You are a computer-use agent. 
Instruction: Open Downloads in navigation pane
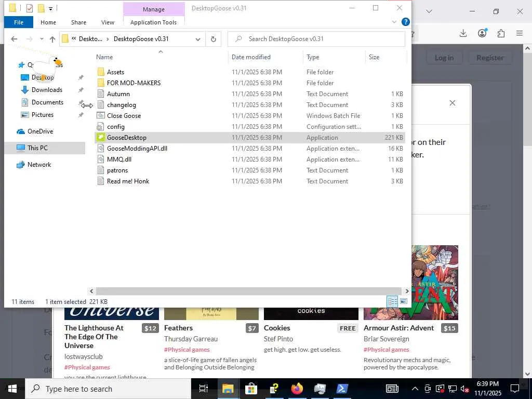[x=47, y=90]
